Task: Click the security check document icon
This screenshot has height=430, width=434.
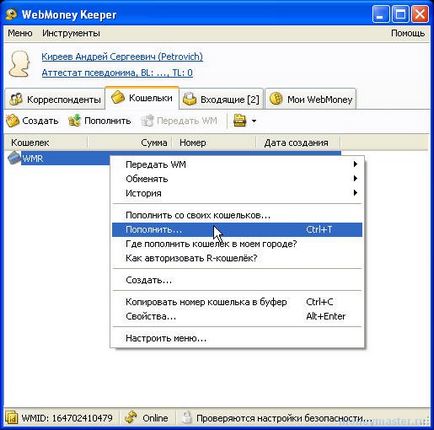Action: point(187,418)
